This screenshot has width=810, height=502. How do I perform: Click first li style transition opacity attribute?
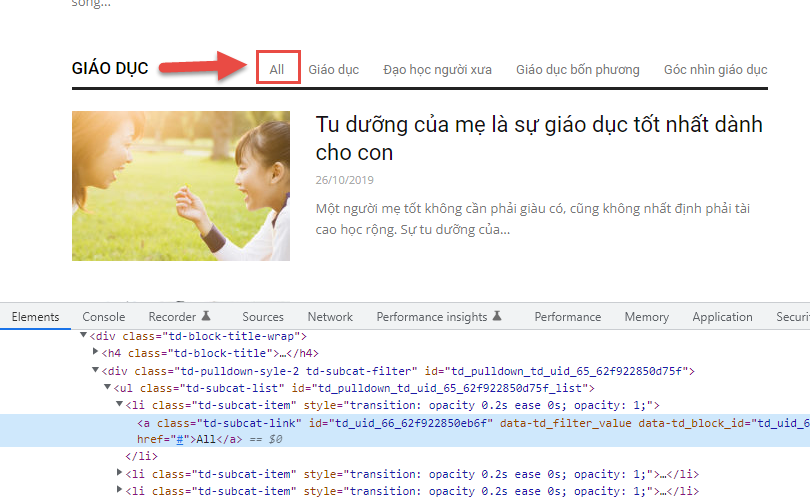[478, 405]
